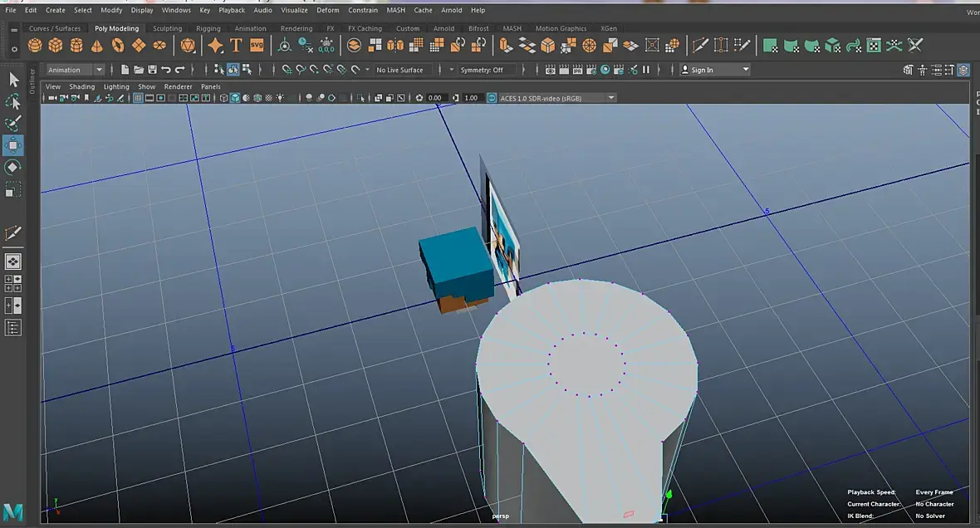Image resolution: width=980 pixels, height=528 pixels.
Task: Click the Open Scene folder icon
Action: 139,70
